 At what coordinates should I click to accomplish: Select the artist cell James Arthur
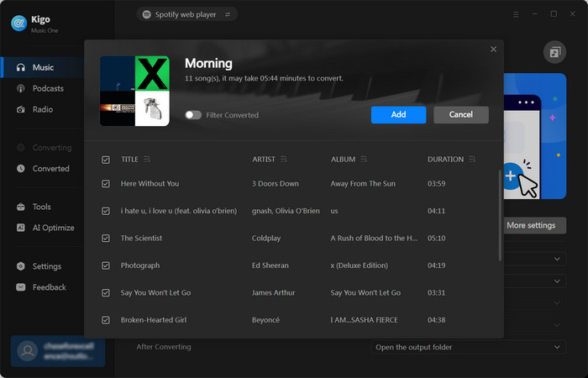[273, 293]
